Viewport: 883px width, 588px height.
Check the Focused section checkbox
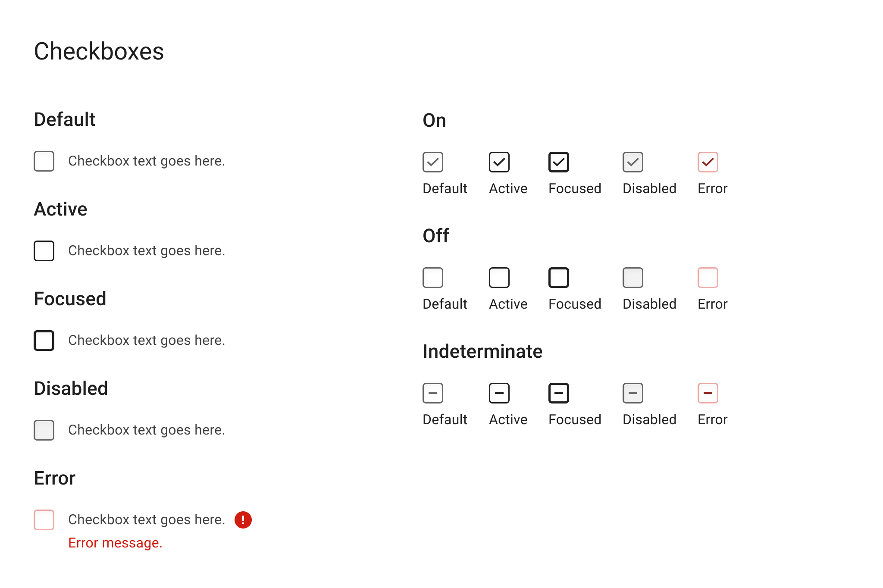coord(44,341)
